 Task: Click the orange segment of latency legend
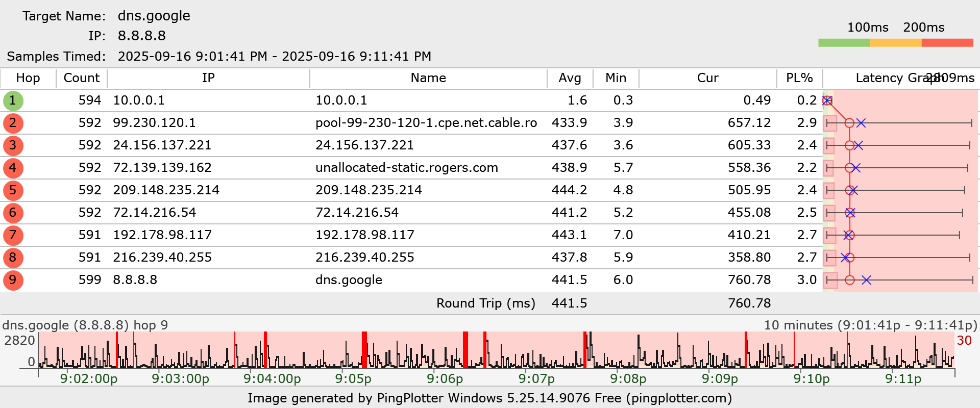pos(896,43)
